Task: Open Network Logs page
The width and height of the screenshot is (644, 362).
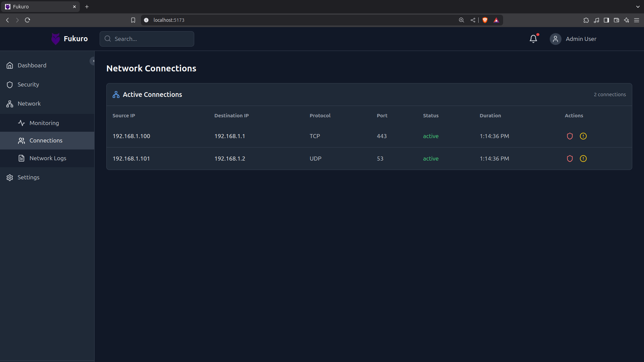Action: coord(48,158)
